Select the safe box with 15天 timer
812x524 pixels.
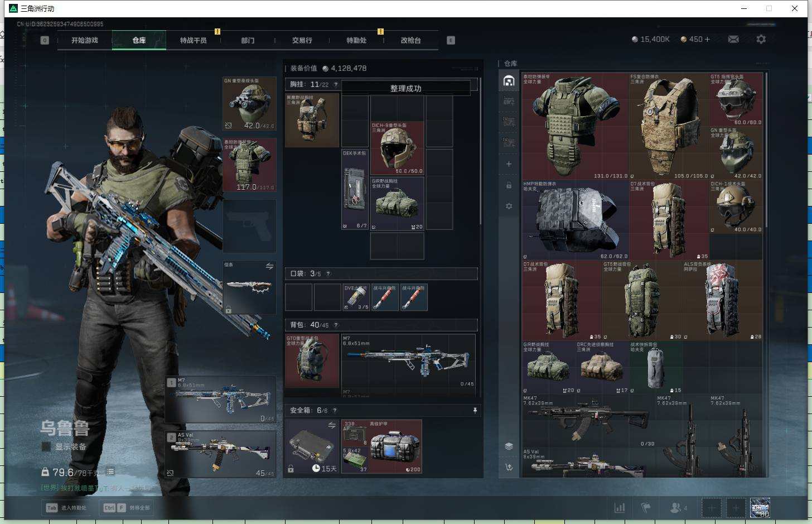pyautogui.click(x=312, y=446)
